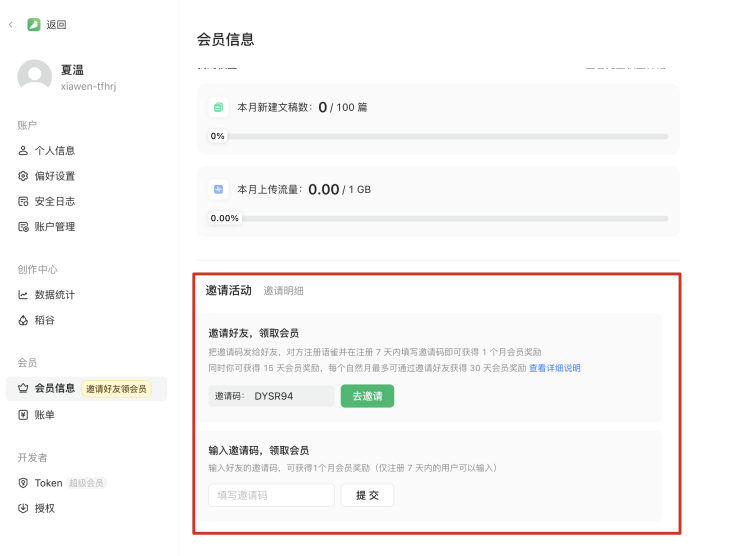
Task: Switch to 邀请明细 tab
Action: 283,291
